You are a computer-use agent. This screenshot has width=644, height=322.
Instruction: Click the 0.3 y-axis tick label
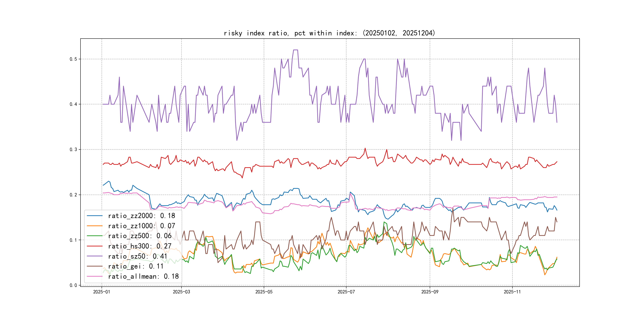(73, 149)
